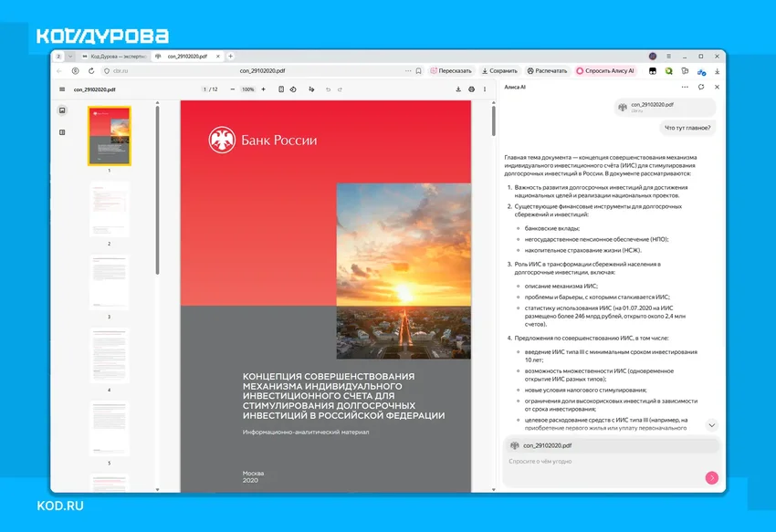The height and width of the screenshot is (532, 776).
Task: Select page 5 thumbnail
Action: pyautogui.click(x=110, y=429)
